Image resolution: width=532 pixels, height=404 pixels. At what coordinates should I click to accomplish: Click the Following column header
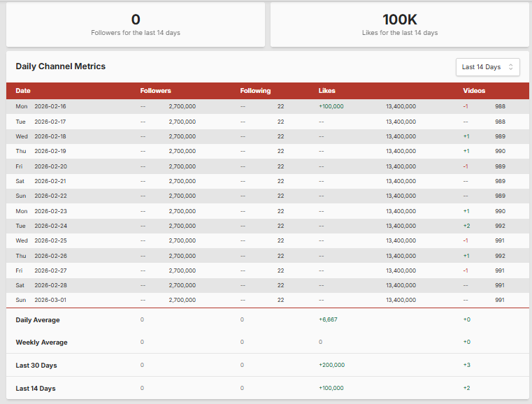pyautogui.click(x=255, y=91)
